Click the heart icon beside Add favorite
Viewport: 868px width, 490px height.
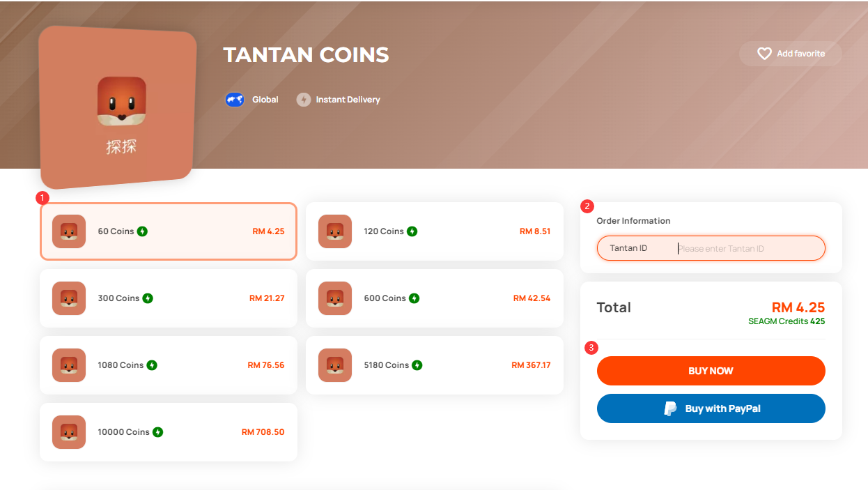(x=764, y=54)
